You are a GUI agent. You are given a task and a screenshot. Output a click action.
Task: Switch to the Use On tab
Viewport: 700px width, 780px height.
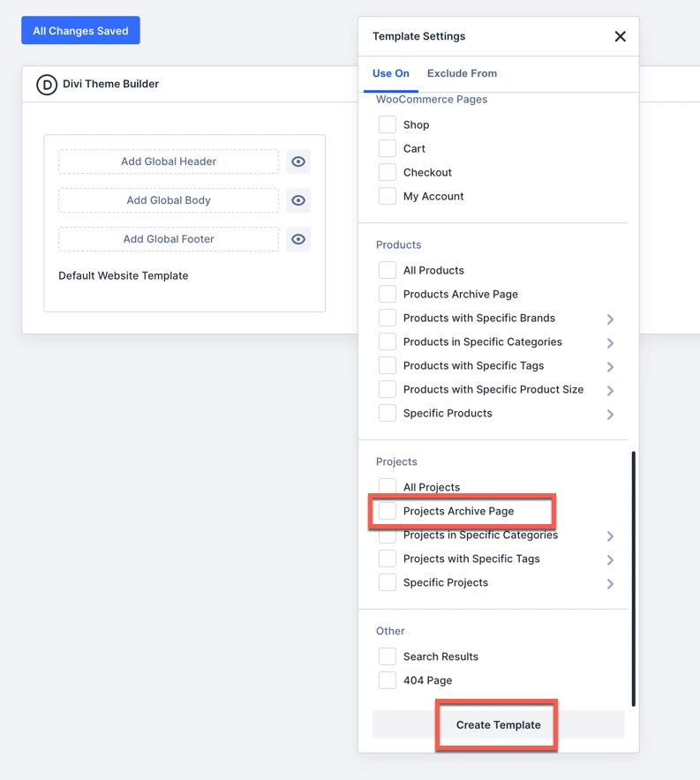391,73
